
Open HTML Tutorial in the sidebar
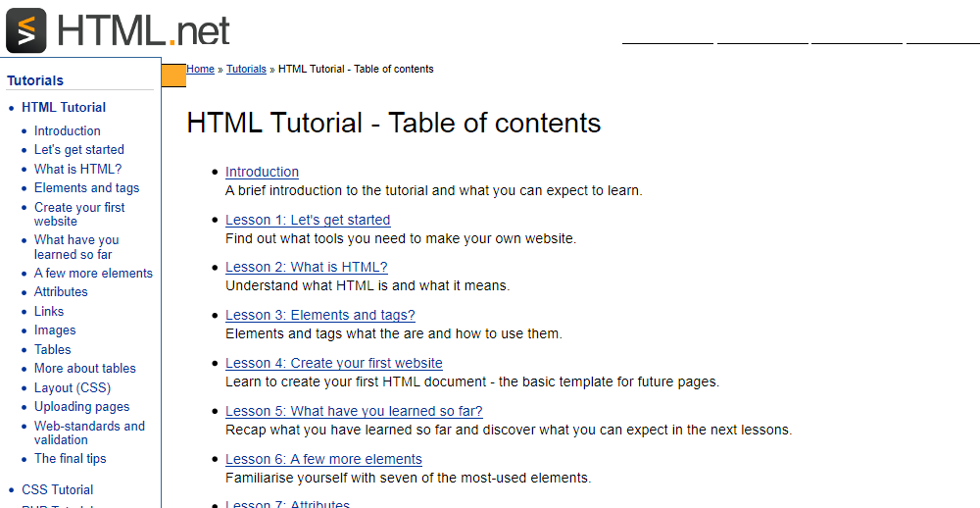tap(64, 108)
